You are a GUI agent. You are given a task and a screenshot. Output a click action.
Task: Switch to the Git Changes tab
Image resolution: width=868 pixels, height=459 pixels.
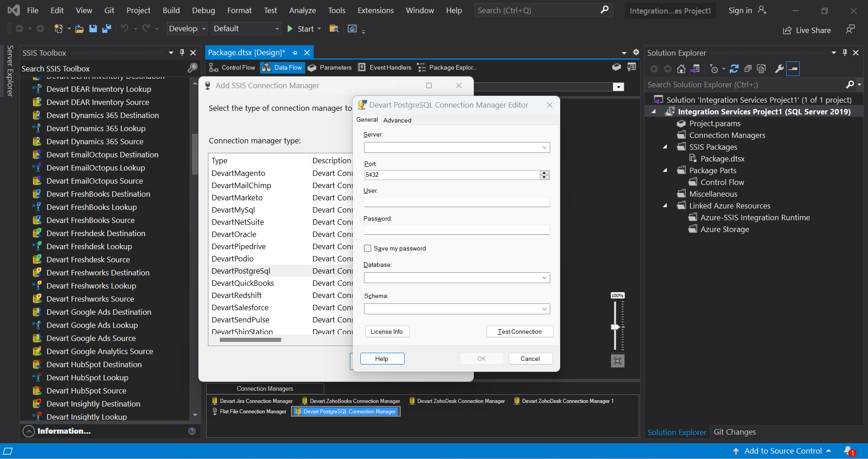coord(734,432)
